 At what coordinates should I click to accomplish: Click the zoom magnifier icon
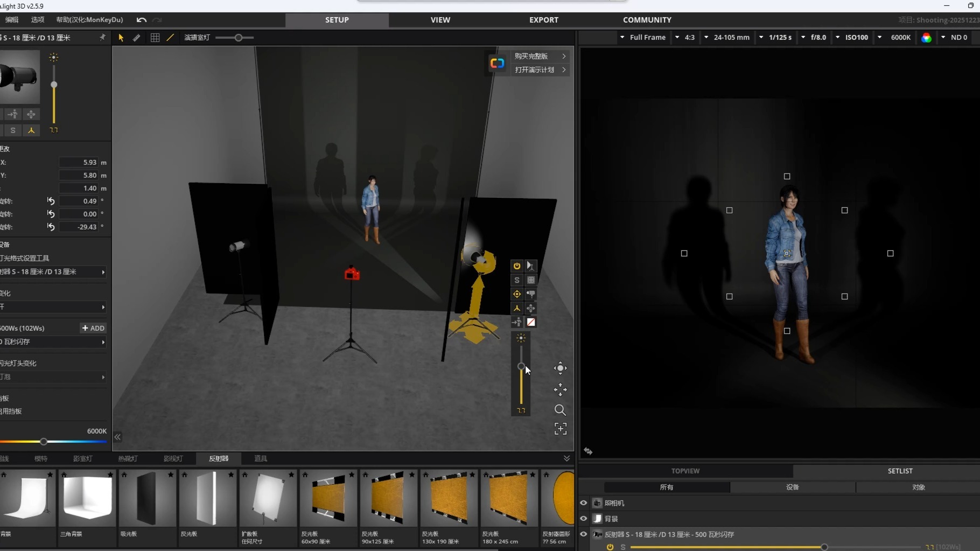[x=560, y=410]
